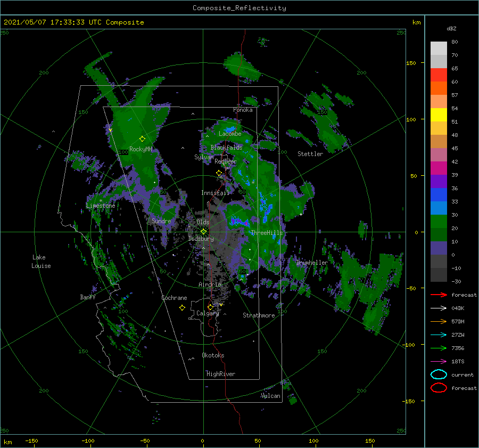
Task: Click the red forecast arrow in legend
Action: (439, 295)
